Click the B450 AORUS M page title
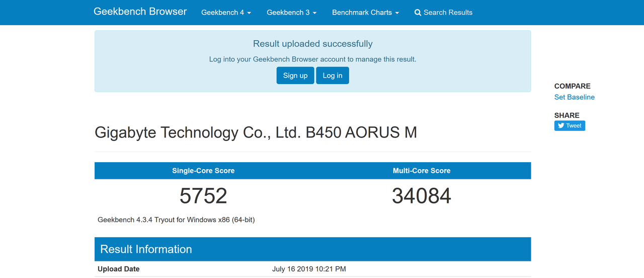The image size is (644, 278). point(256,132)
